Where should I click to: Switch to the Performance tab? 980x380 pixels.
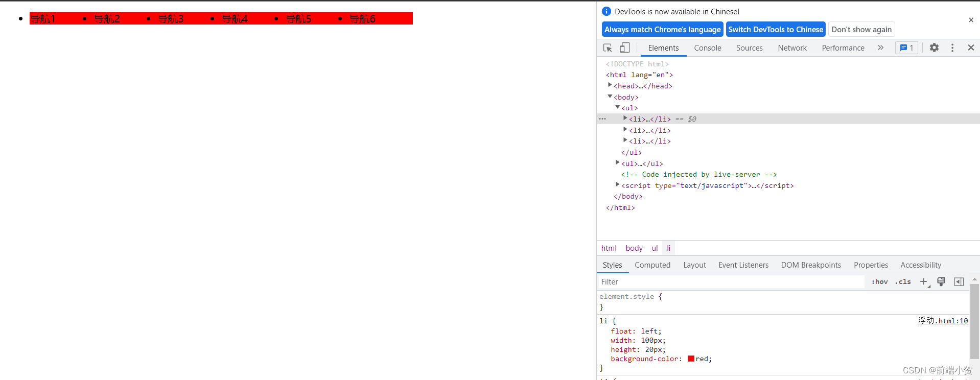(843, 47)
